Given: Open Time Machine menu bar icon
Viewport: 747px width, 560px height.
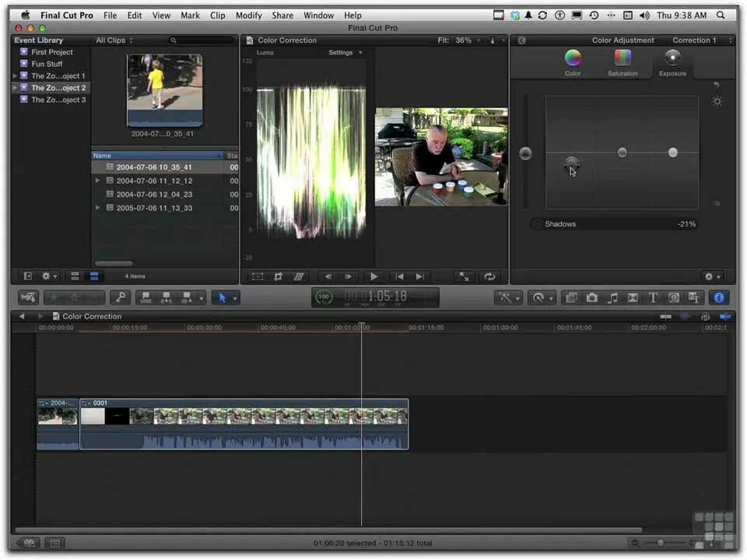Looking at the screenshot, I should (x=594, y=16).
